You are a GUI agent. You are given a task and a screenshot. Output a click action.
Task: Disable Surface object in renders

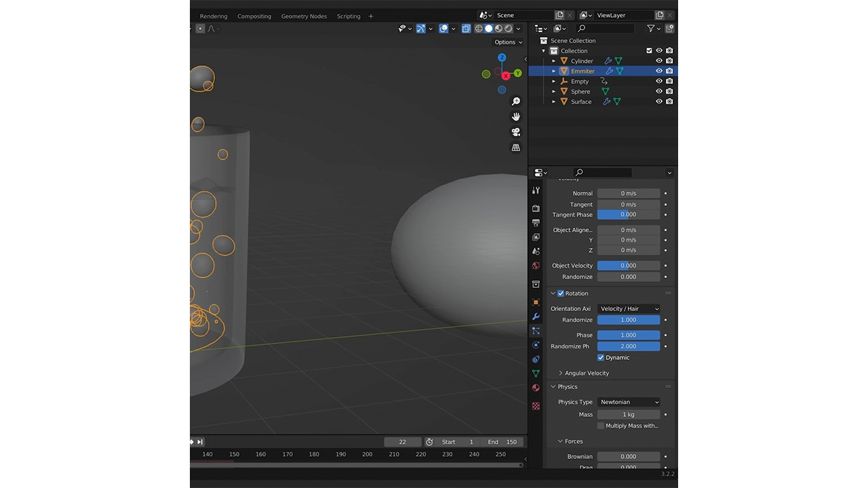[669, 102]
